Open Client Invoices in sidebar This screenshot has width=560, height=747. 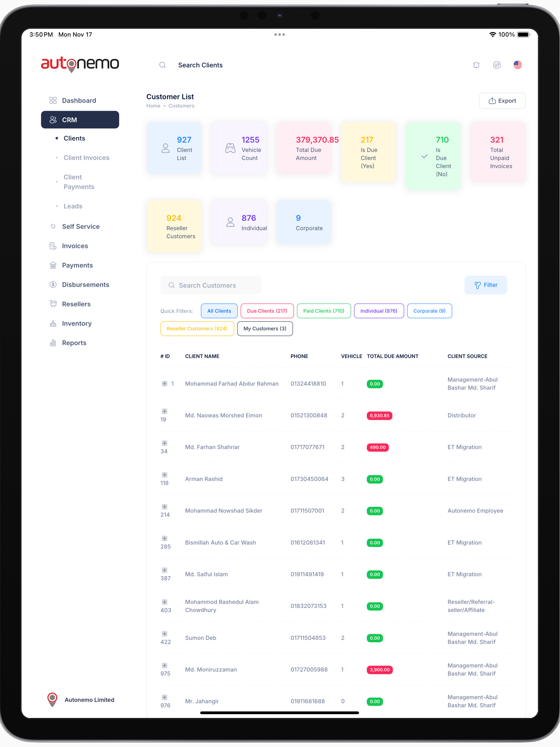coord(86,158)
